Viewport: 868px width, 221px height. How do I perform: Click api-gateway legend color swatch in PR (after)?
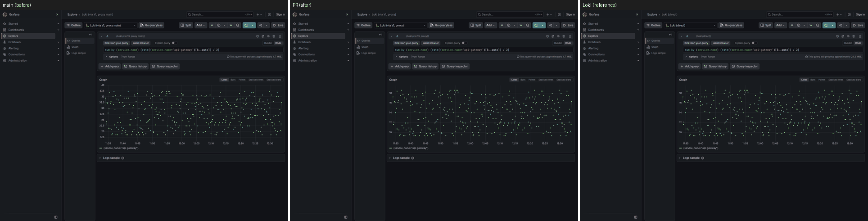pyautogui.click(x=391, y=148)
